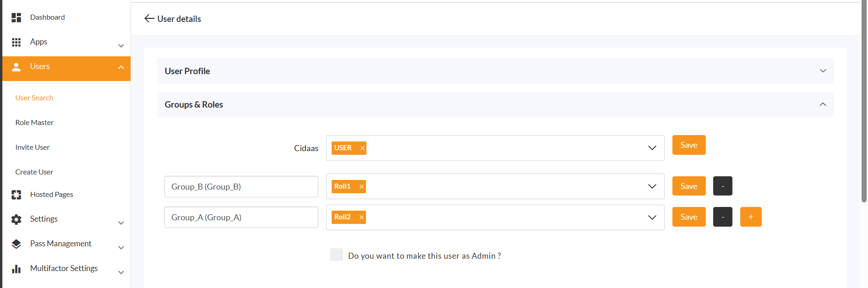868x288 pixels.
Task: Click the Settings gear icon
Action: tap(16, 219)
